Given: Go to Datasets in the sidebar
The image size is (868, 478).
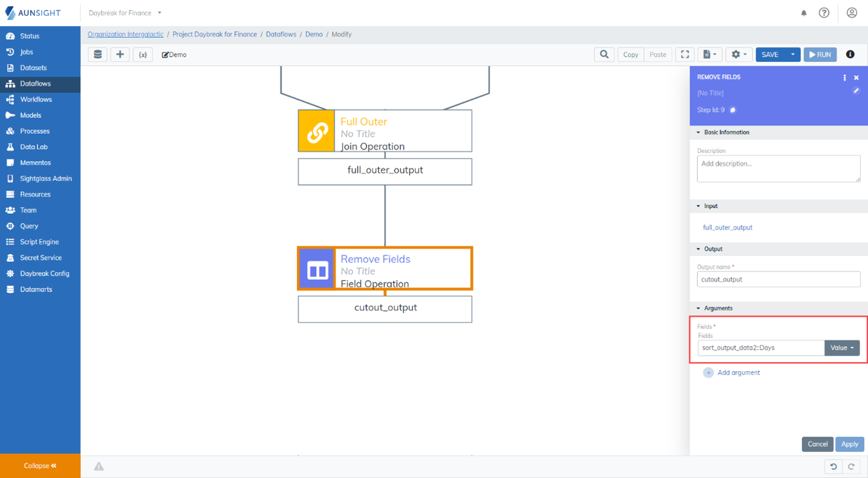Looking at the screenshot, I should 33,68.
